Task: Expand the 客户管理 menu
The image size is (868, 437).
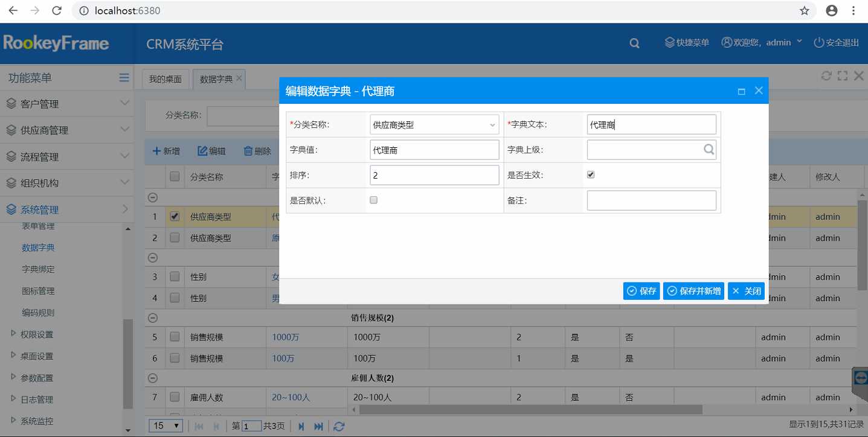Action: pos(66,103)
